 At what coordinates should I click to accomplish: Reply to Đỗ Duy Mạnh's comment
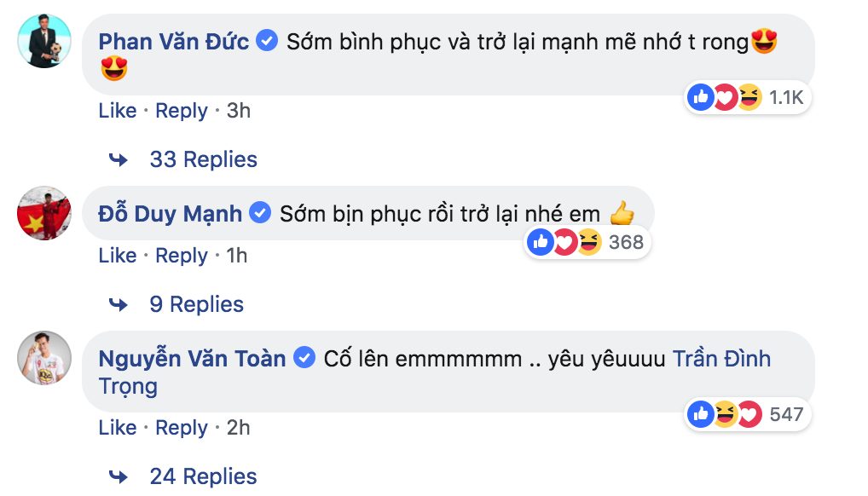182,256
